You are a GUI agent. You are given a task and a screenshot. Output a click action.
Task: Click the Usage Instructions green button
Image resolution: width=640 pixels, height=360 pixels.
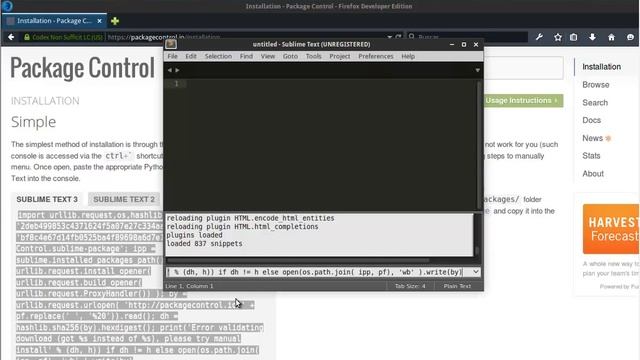[522, 100]
